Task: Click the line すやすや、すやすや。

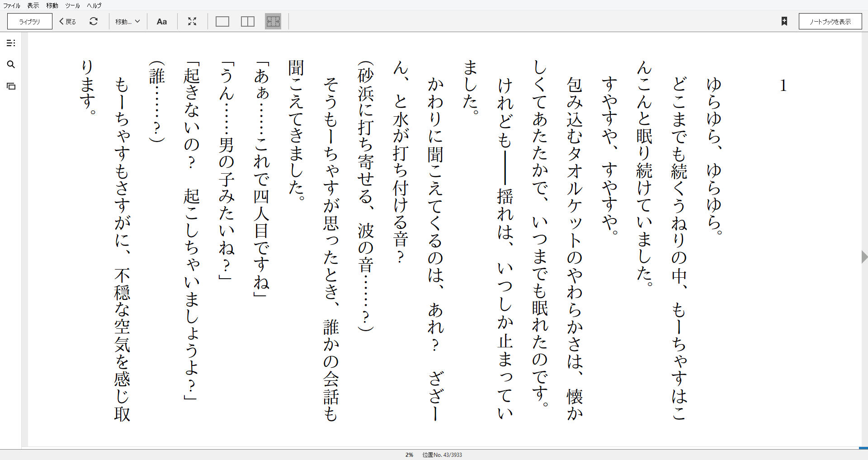Action: tap(610, 156)
